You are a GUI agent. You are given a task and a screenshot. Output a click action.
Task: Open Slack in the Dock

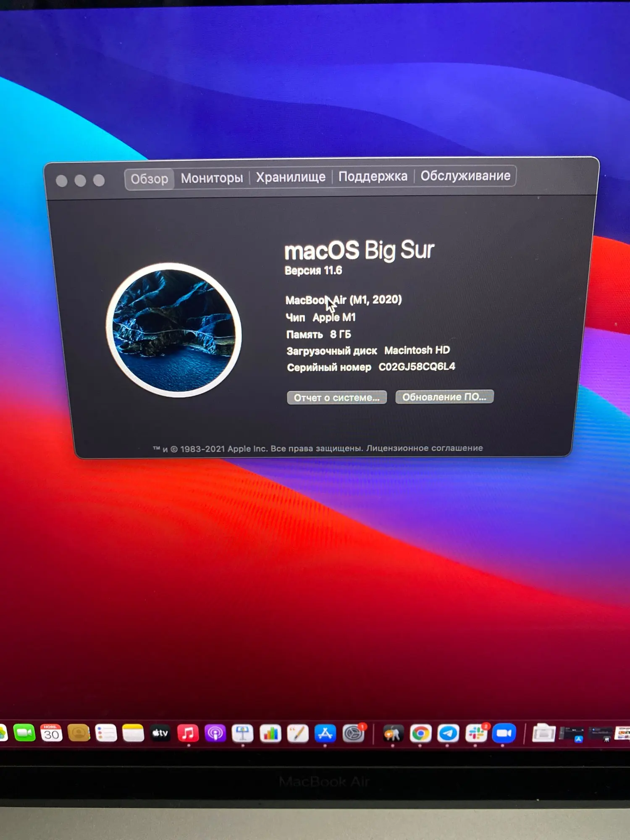point(476,734)
